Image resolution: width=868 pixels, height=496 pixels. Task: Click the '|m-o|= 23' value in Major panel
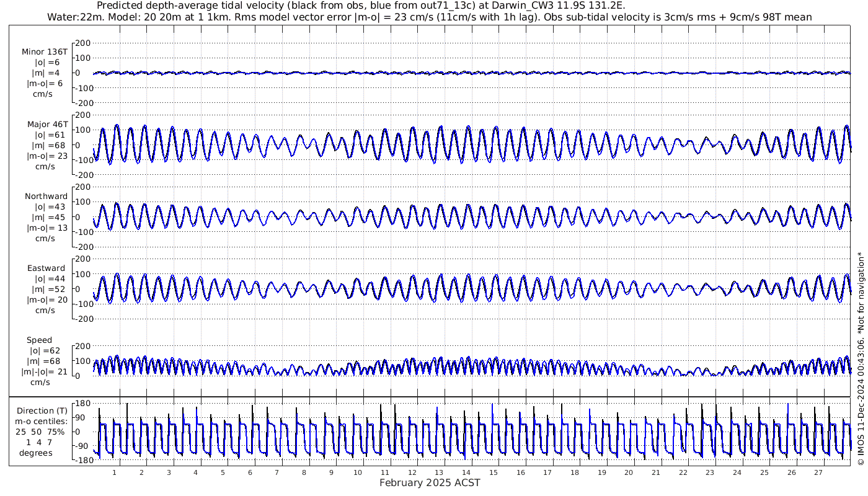pos(47,156)
